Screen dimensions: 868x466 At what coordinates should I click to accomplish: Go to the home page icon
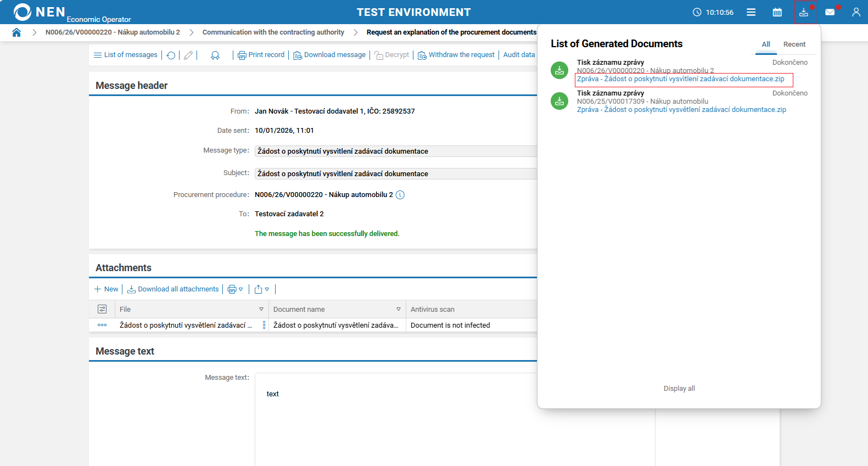coord(16,32)
